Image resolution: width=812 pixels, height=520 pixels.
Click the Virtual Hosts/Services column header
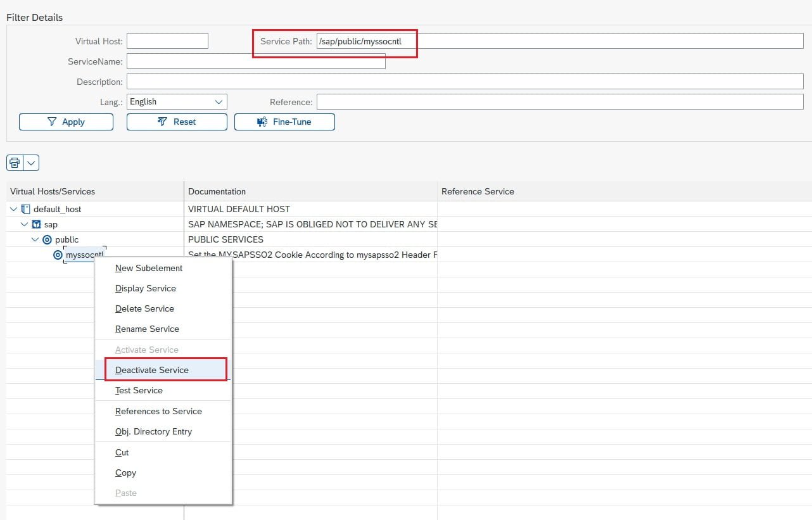95,191
